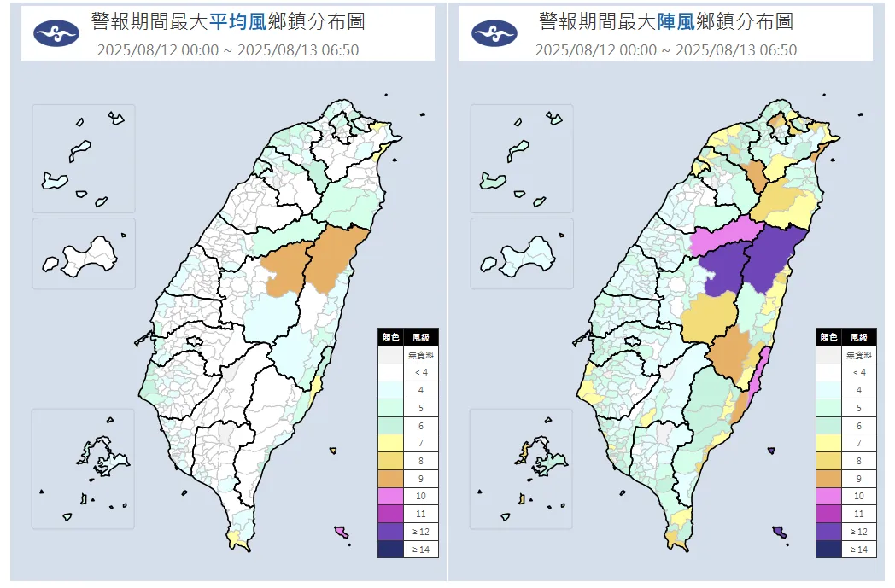Viewport: 895px width, 588px height.
Task: Click the Kinmen inset on average wind map
Action: [84, 253]
